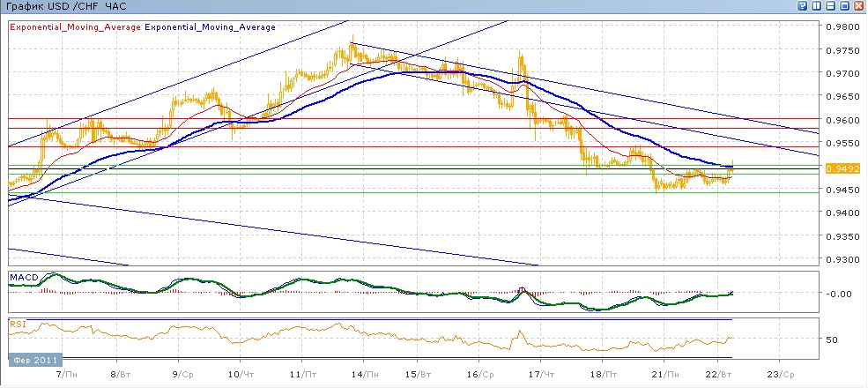
Task: Select the 16/Ср date axis label
Action: (481, 374)
